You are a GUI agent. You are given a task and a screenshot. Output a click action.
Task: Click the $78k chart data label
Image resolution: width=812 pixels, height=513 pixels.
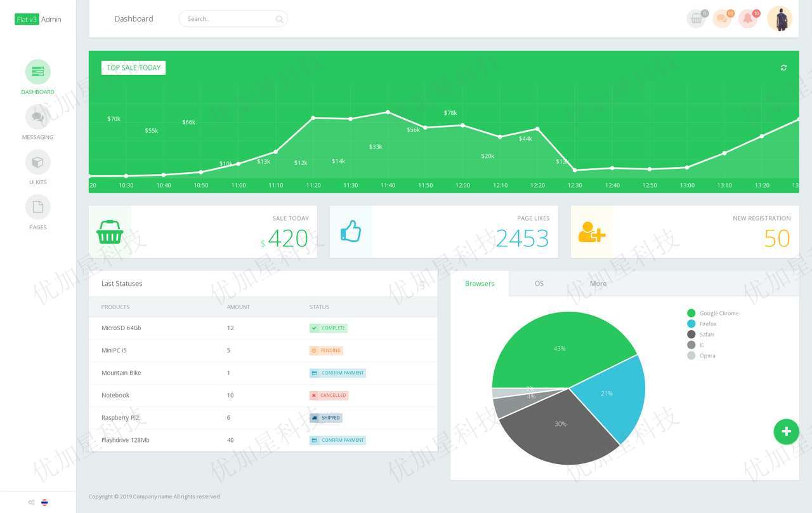[x=450, y=113]
